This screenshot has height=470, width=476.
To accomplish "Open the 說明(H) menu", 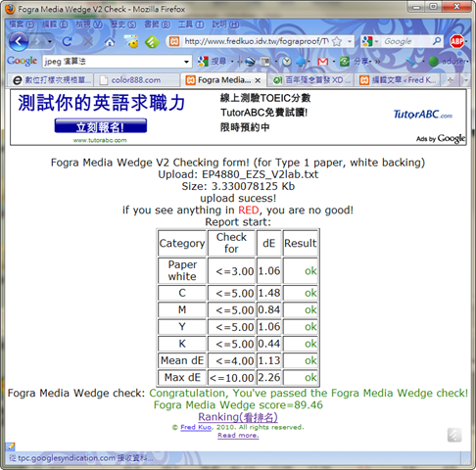I will pyautogui.click(x=225, y=24).
